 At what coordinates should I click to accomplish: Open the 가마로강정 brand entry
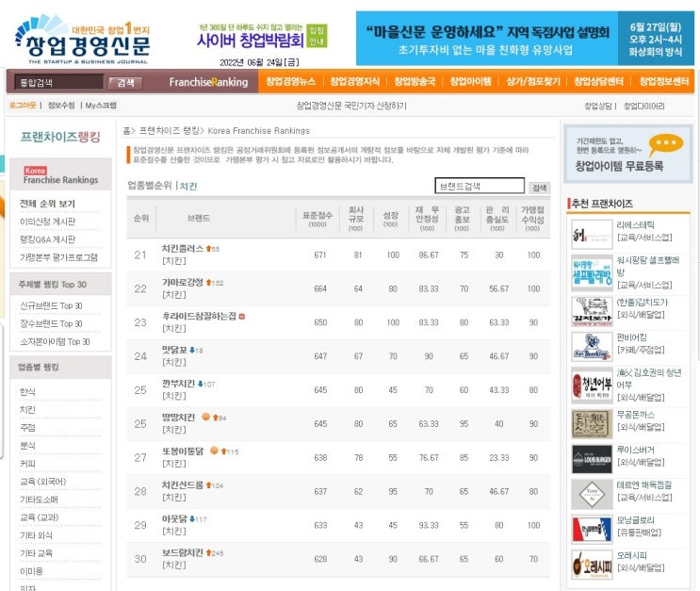pos(183,283)
